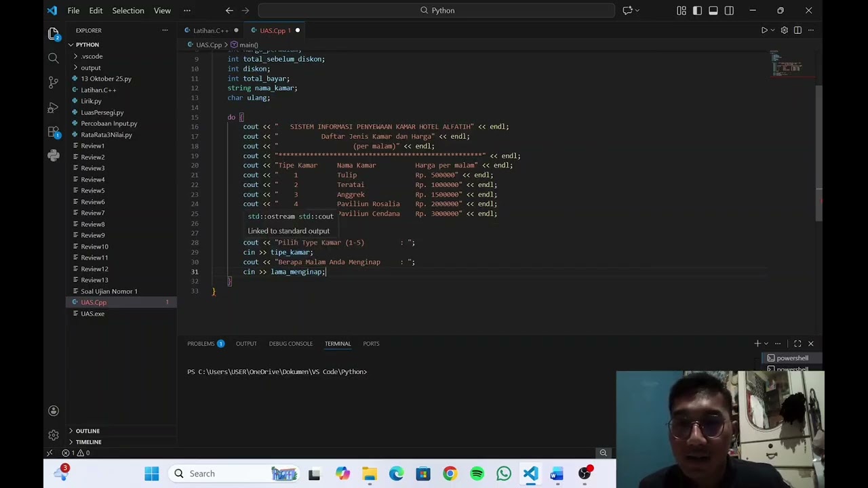Image resolution: width=868 pixels, height=488 pixels.
Task: Toggle the primary side bar
Action: 697,10
